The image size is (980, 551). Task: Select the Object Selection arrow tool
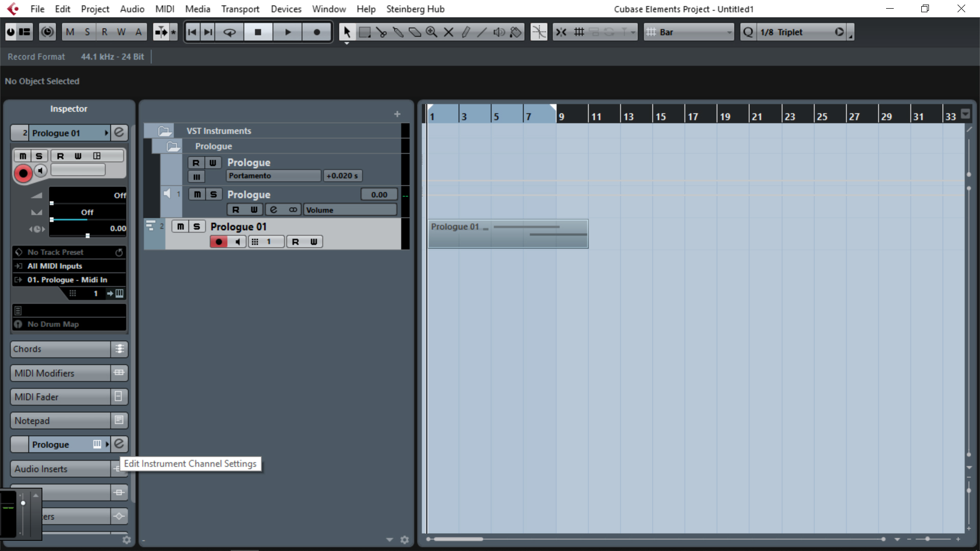coord(347,32)
